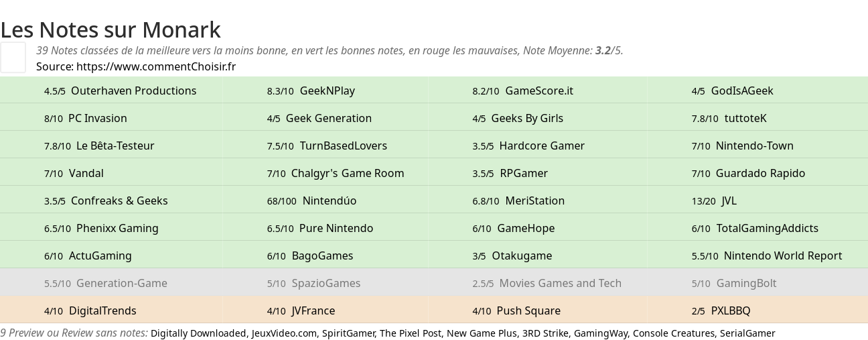Open the Push Square 4/10 review
868x340 pixels.
[x=516, y=310]
